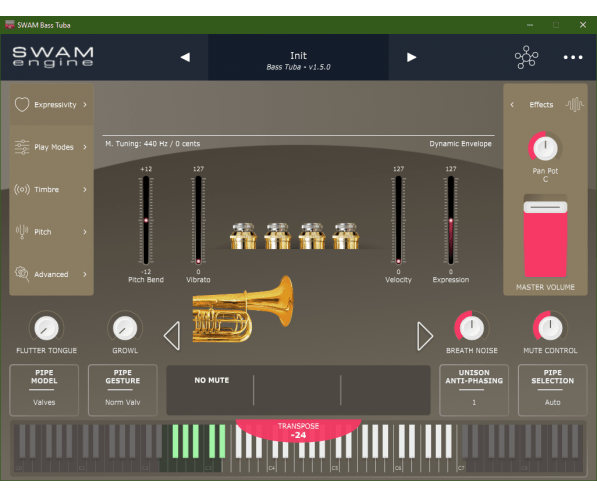Open the Play Modes section

51,147
